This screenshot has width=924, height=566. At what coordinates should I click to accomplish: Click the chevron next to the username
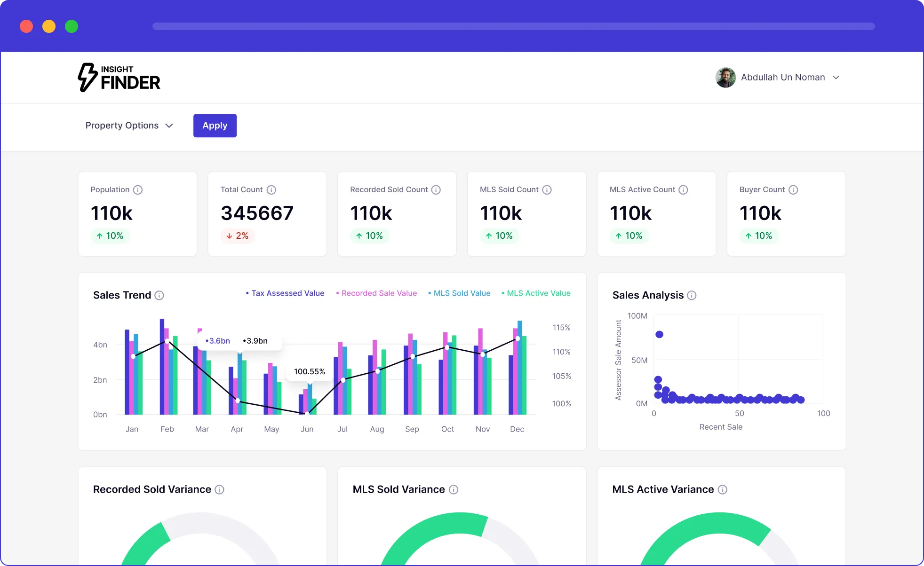click(836, 78)
